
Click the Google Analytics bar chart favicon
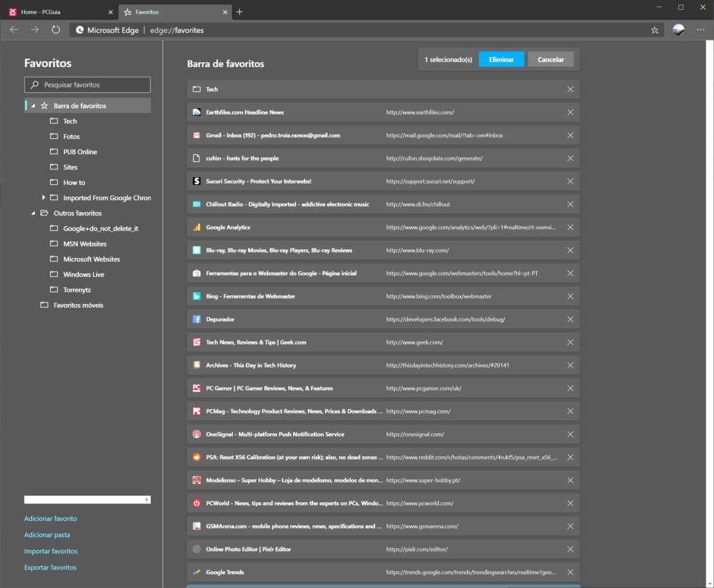(197, 227)
